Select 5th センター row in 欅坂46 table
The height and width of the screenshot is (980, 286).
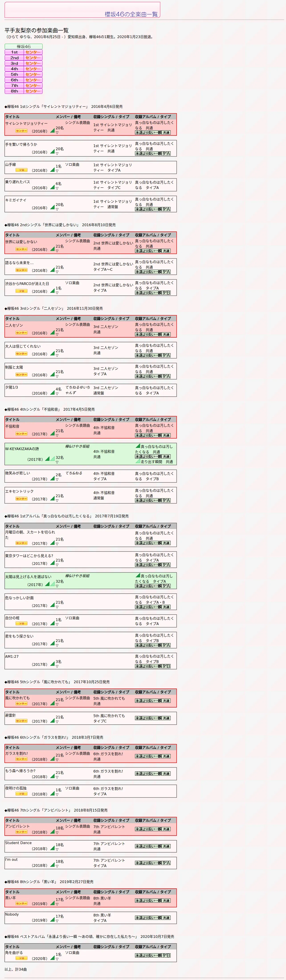[24, 75]
